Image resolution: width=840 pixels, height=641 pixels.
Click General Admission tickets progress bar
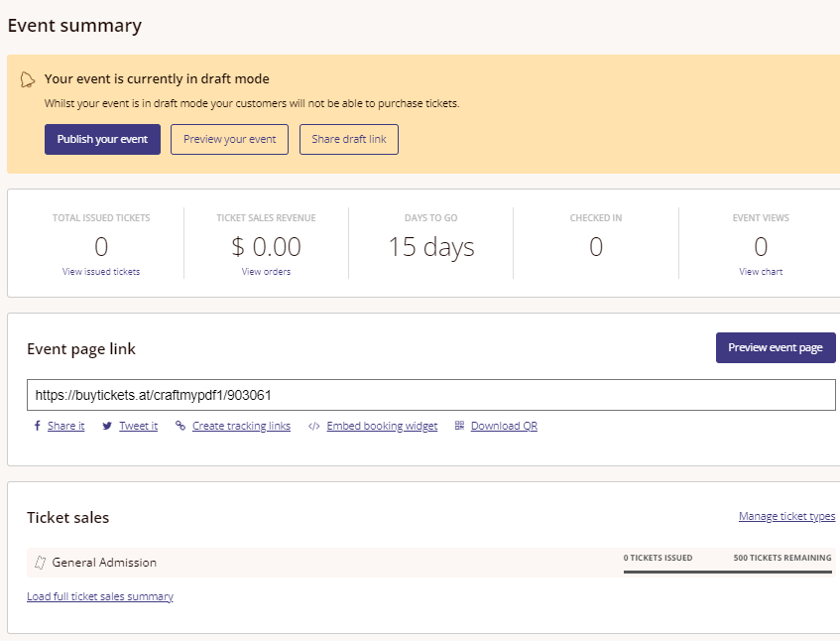click(x=728, y=572)
